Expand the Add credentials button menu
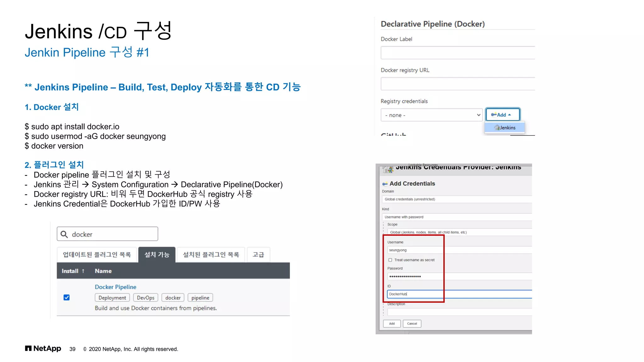 click(502, 115)
